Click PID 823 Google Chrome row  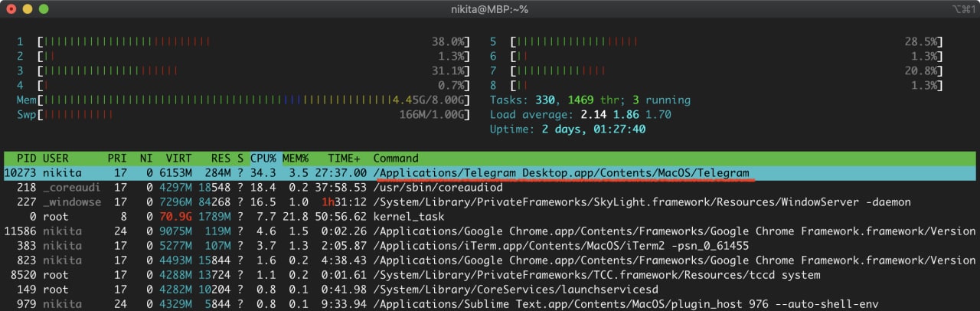pos(490,261)
